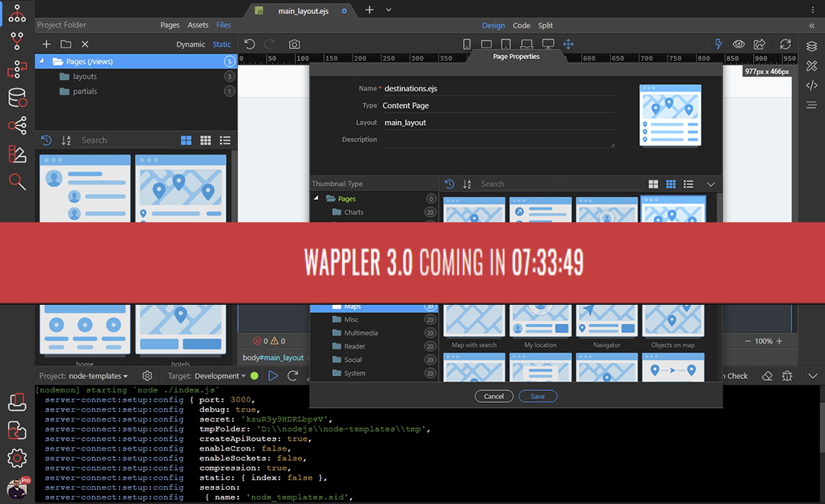Click the new folder icon
The height and width of the screenshot is (504, 825).
pyautogui.click(x=65, y=44)
